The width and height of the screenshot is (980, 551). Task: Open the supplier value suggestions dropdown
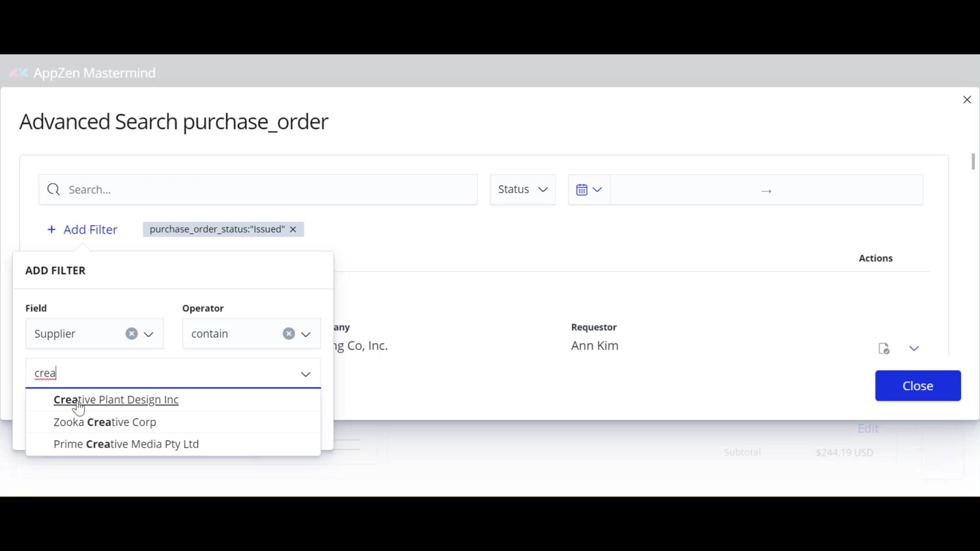pos(305,373)
